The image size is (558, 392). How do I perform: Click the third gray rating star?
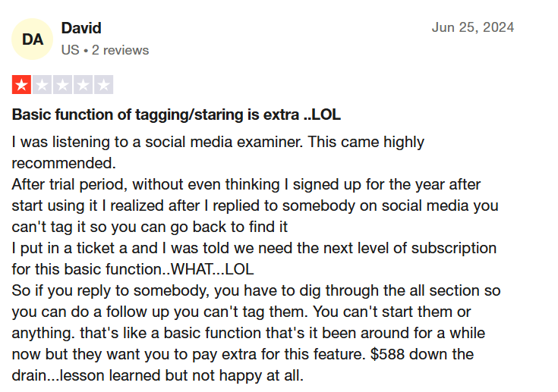(62, 85)
